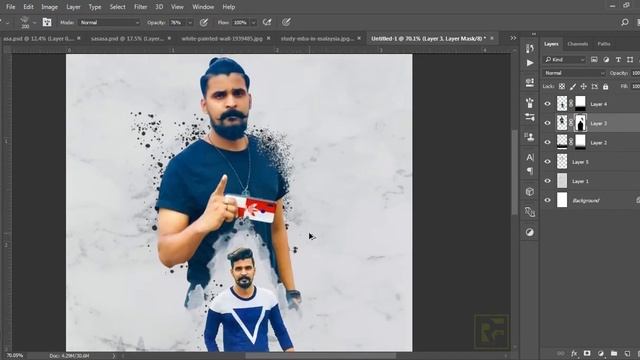Switch to the study-mba-in-malaysia document tab

pyautogui.click(x=317, y=38)
